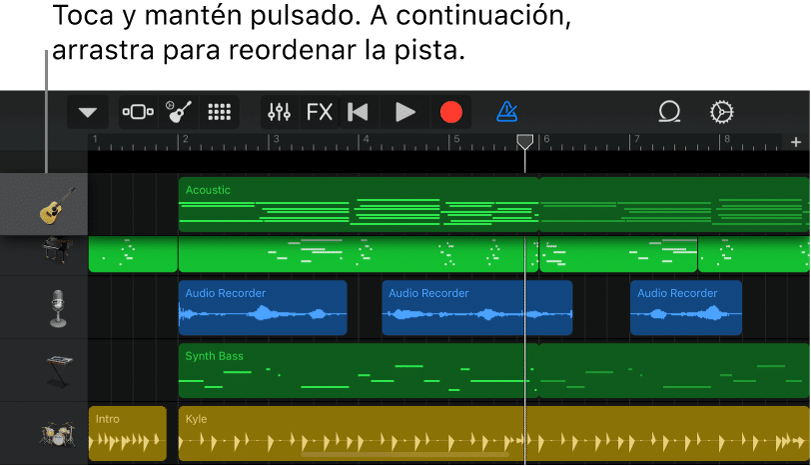The height and width of the screenshot is (466, 811).
Task: Select second Audio Recorder region
Action: pyautogui.click(x=477, y=308)
